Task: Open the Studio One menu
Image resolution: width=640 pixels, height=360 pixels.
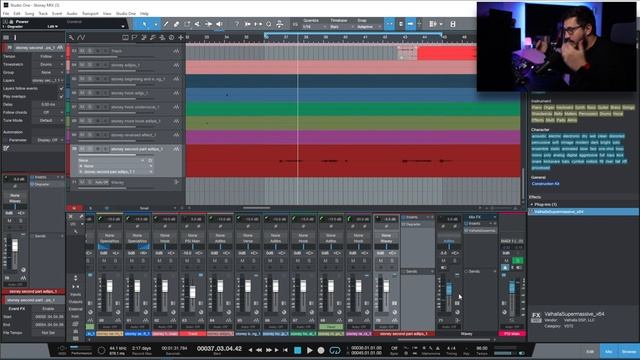Action: (126, 13)
